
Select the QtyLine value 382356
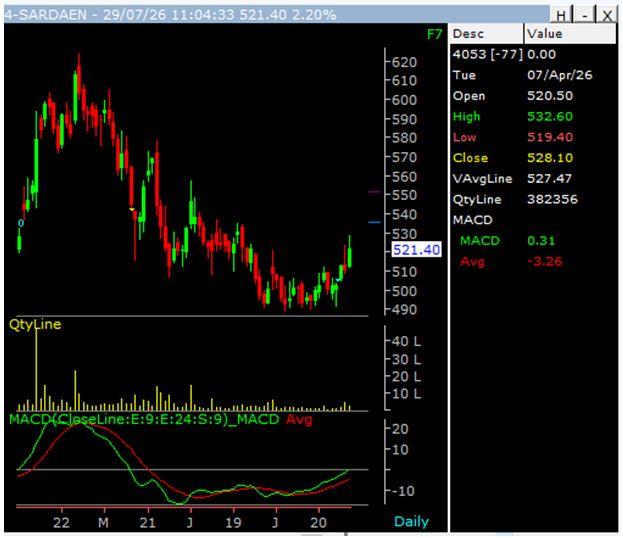(x=552, y=199)
